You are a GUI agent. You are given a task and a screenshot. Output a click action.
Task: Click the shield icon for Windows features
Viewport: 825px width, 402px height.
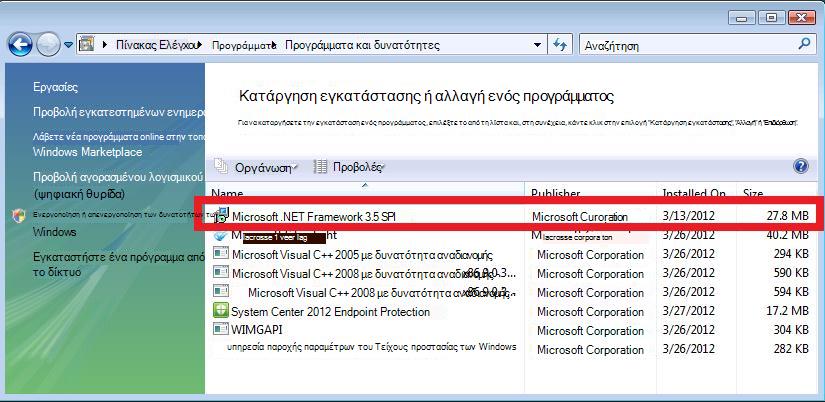pyautogui.click(x=19, y=216)
